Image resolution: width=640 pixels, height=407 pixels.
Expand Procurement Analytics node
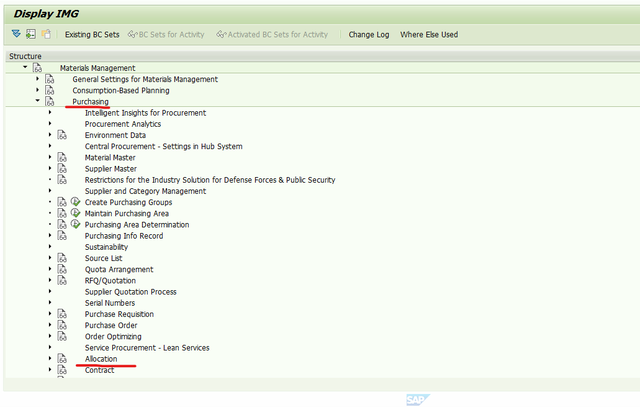click(x=50, y=123)
